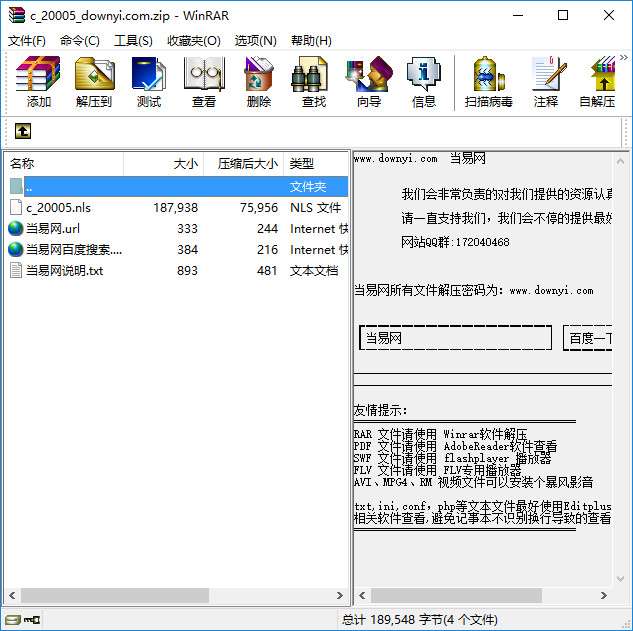Click the WinRAR title bar icon
633x631 pixels.
pos(17,15)
